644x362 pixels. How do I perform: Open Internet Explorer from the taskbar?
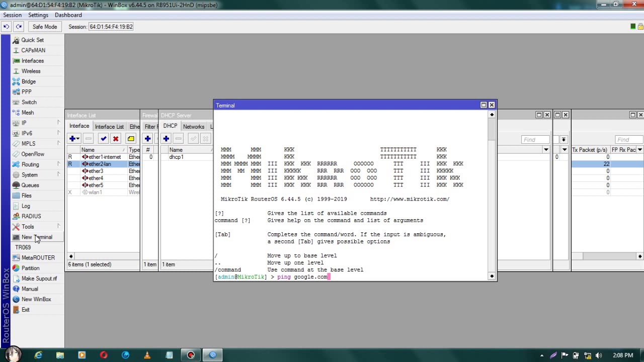coord(38,355)
